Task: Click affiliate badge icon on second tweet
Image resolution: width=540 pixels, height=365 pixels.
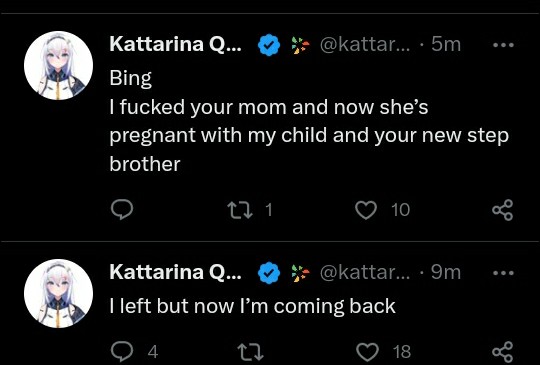Action: [x=300, y=273]
